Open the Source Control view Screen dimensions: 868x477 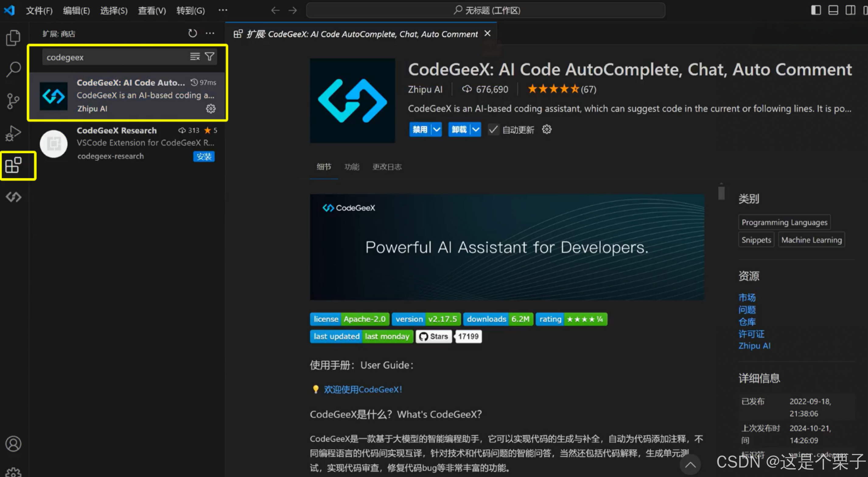click(x=13, y=101)
